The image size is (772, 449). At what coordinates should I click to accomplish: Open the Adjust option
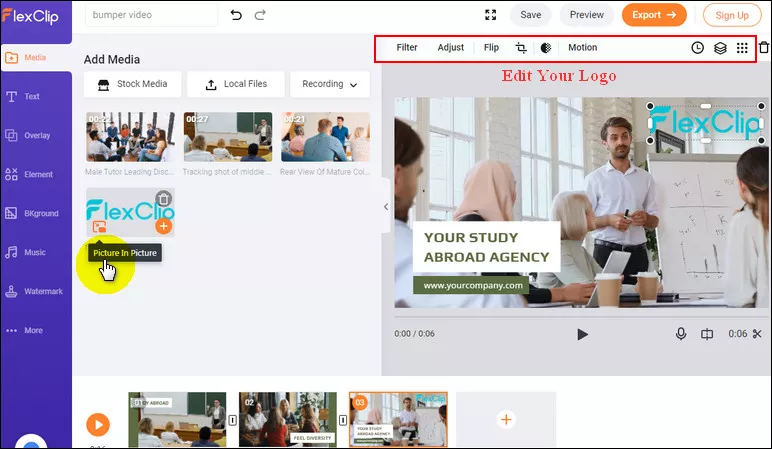click(450, 48)
